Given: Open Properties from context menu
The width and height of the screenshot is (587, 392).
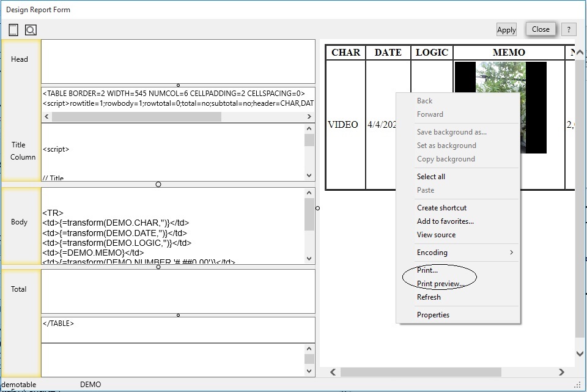Looking at the screenshot, I should click(433, 315).
